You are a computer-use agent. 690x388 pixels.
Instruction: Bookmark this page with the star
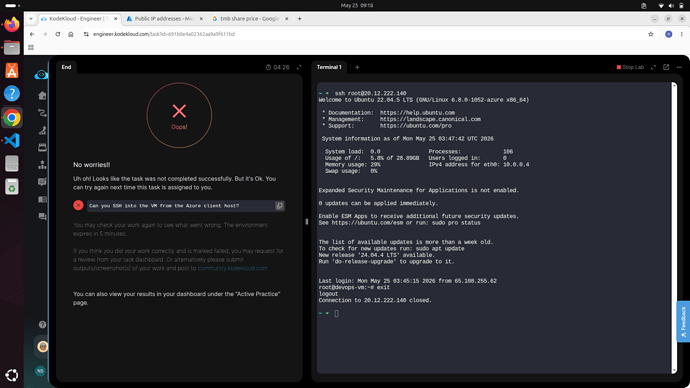coord(650,34)
